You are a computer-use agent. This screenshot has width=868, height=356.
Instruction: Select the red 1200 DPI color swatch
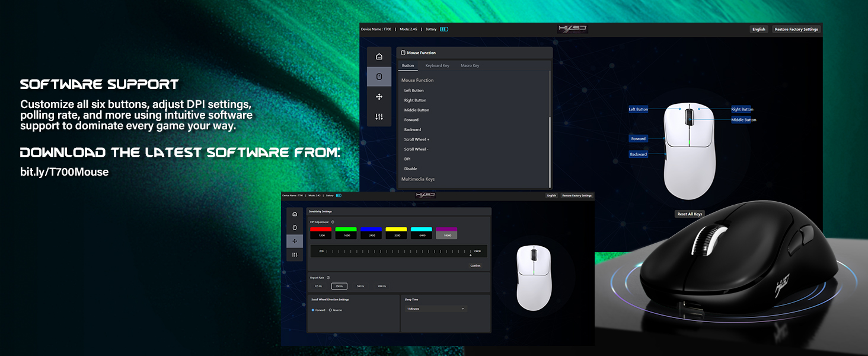(321, 229)
